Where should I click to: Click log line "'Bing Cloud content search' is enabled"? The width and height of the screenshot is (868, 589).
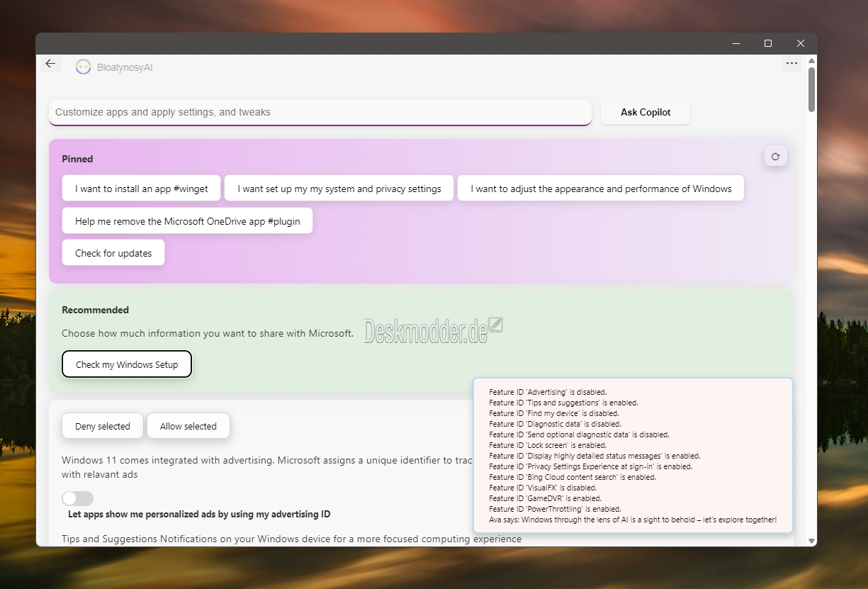(573, 477)
